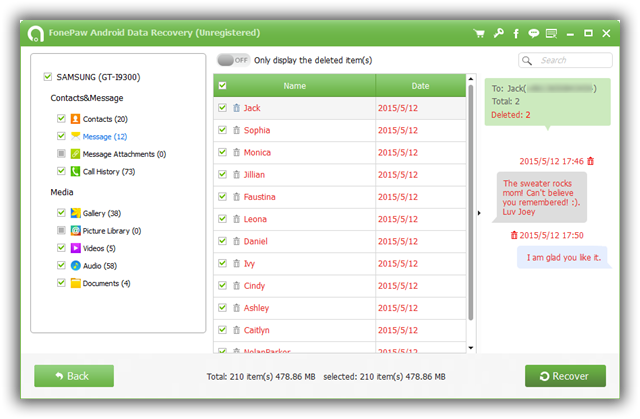The height and width of the screenshot is (419, 640).
Task: Click the Documents folder icon
Action: pyautogui.click(x=76, y=283)
